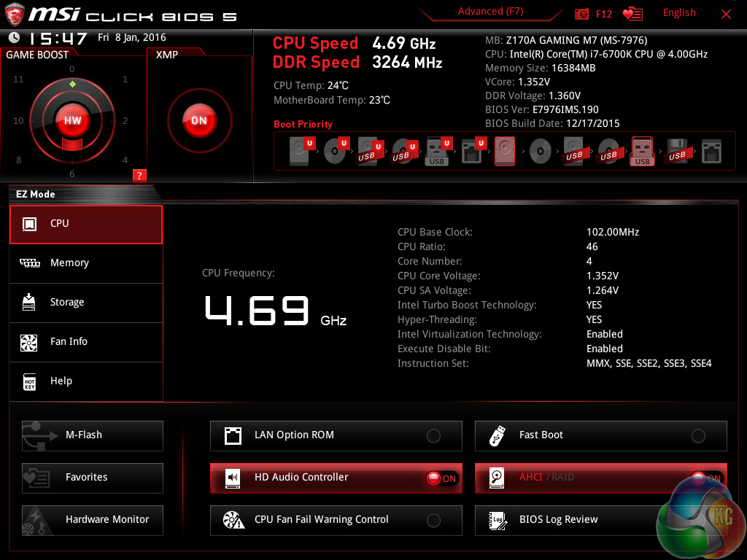Screen dimensions: 747x560
Task: Open the Memory tab
Action: point(86,263)
